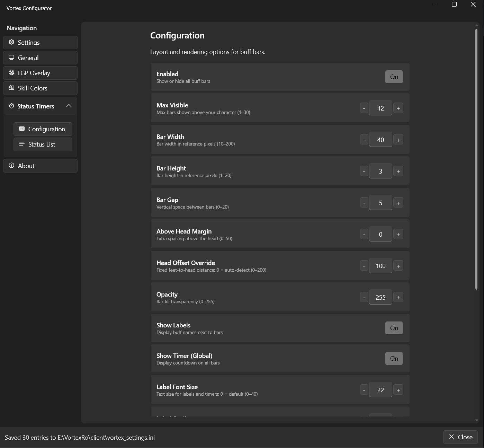
Task: Click the vertical scrollbar thumb
Action: point(476,159)
